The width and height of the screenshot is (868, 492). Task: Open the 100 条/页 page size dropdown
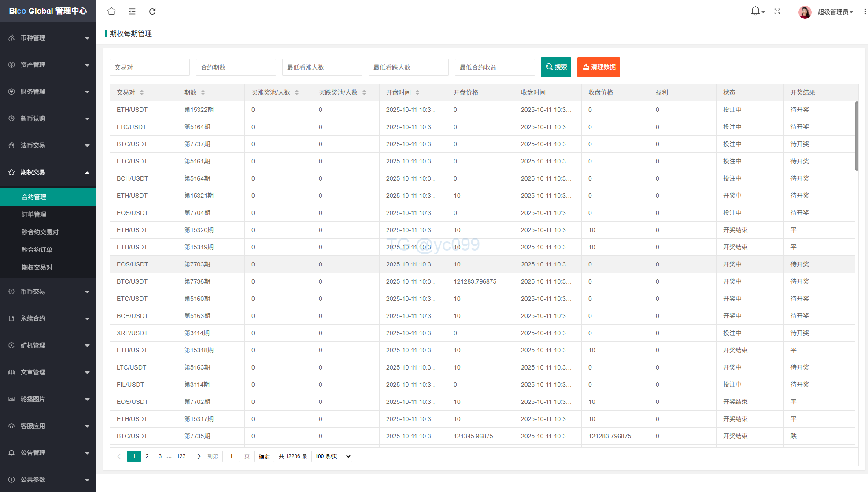click(x=332, y=456)
